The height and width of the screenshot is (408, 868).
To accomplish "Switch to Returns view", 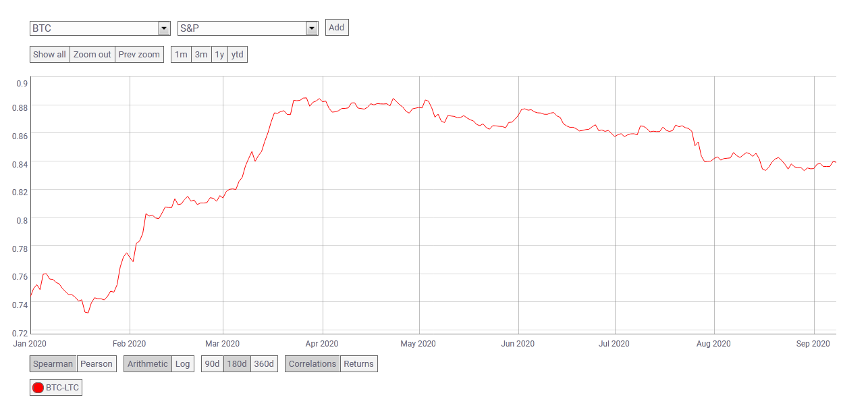I will click(x=358, y=363).
